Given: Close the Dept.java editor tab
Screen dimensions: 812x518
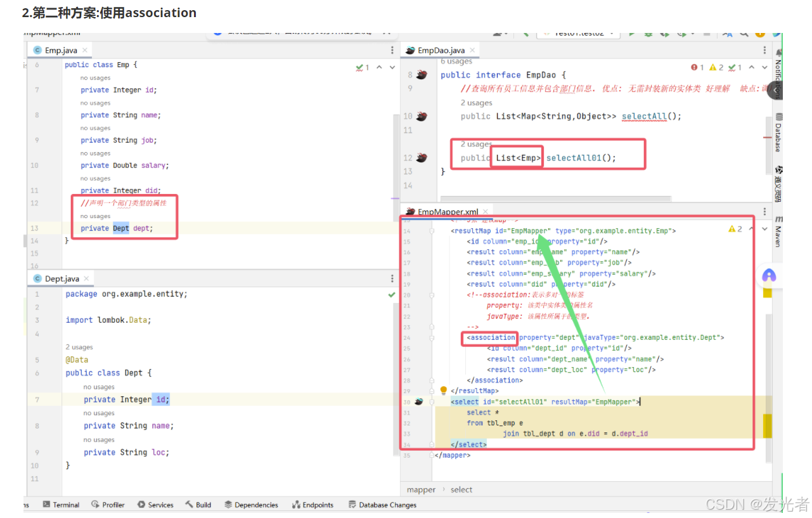Looking at the screenshot, I should point(87,278).
